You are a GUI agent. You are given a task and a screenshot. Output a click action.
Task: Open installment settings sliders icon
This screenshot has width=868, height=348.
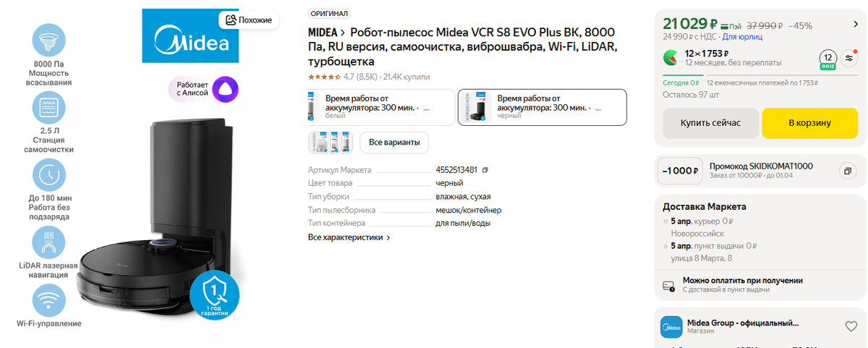pos(849,59)
